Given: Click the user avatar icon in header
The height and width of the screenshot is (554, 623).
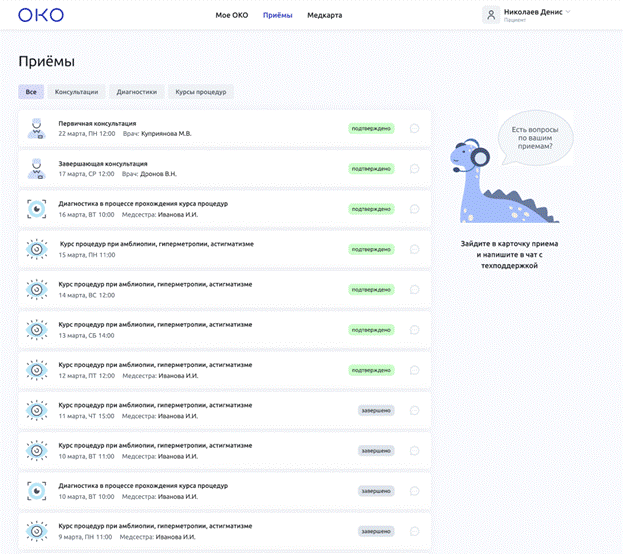Looking at the screenshot, I should [x=491, y=14].
